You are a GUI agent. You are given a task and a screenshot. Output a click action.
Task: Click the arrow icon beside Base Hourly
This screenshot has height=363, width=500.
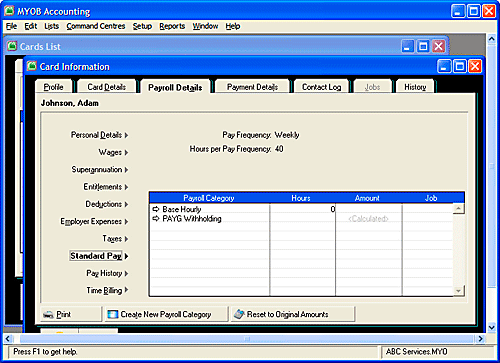pos(156,209)
